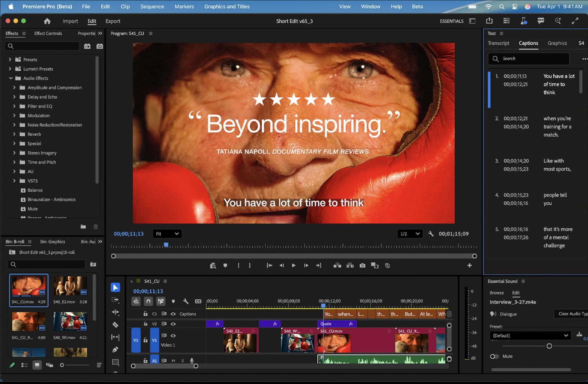The height and width of the screenshot is (384, 588).
Task: Select the Track Select Forward tool
Action: coord(115,300)
